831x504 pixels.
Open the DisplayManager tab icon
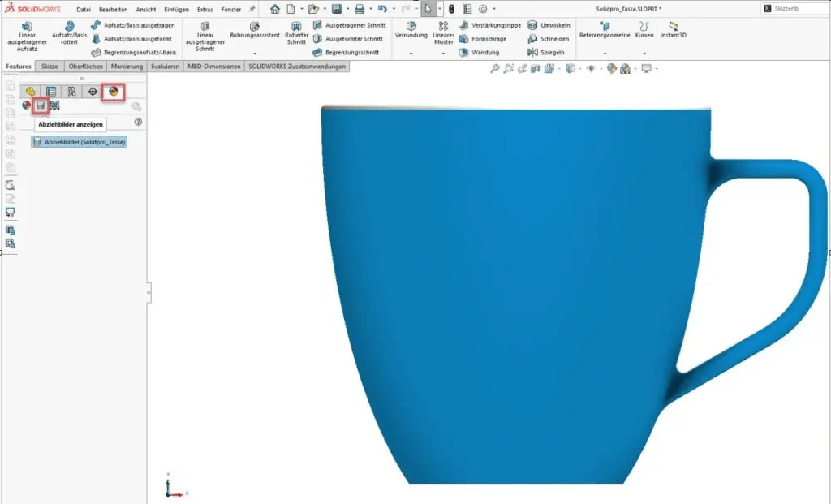[114, 92]
